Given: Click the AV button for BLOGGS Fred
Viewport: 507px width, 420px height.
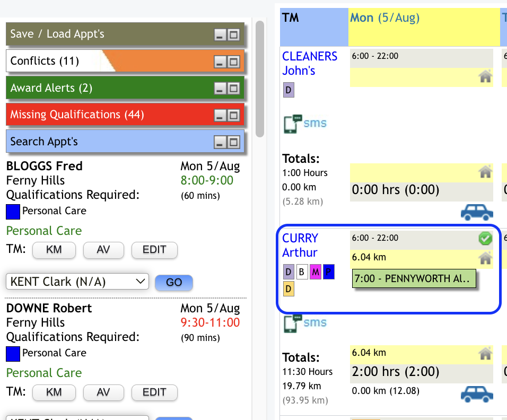Looking at the screenshot, I should pyautogui.click(x=103, y=250).
